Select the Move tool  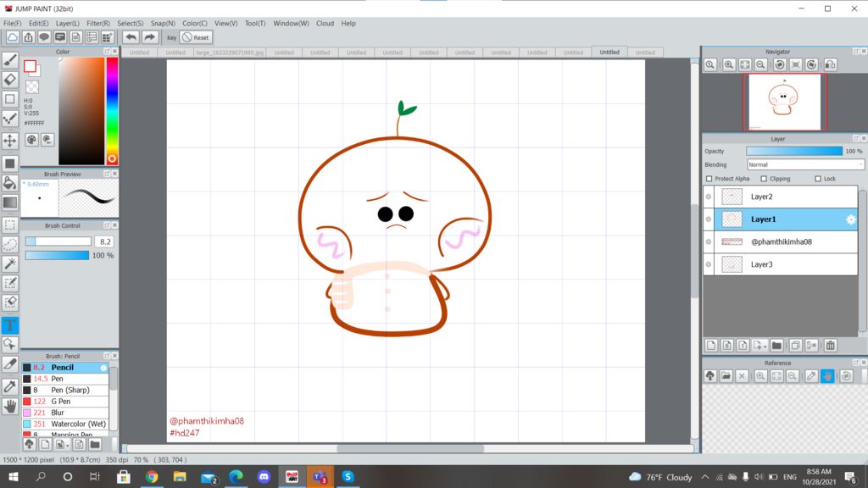[x=10, y=141]
